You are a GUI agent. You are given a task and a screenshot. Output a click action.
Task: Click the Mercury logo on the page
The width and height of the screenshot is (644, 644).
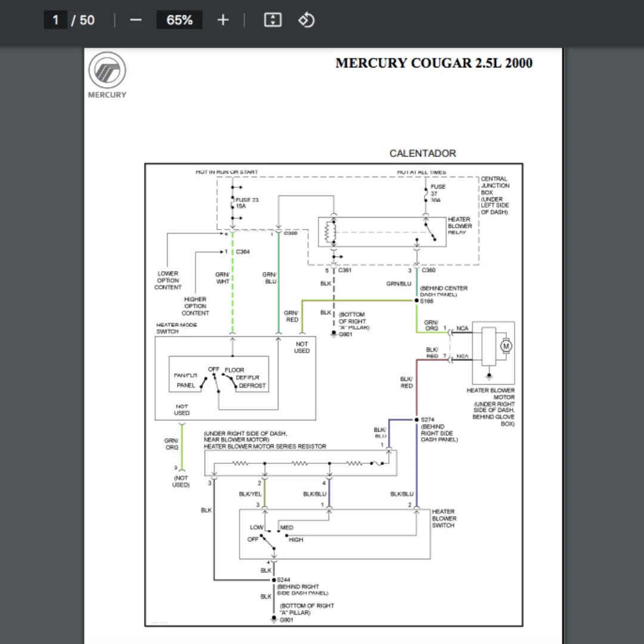(107, 75)
